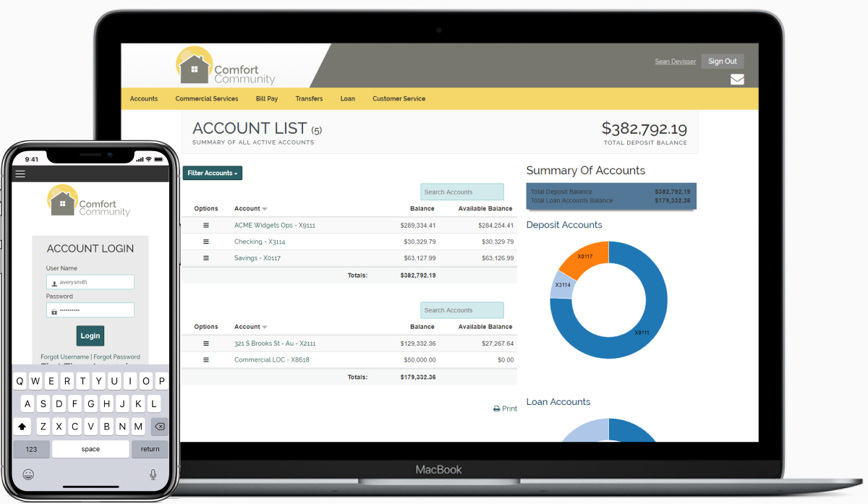
Task: Tap Password field on phone
Action: pos(90,310)
